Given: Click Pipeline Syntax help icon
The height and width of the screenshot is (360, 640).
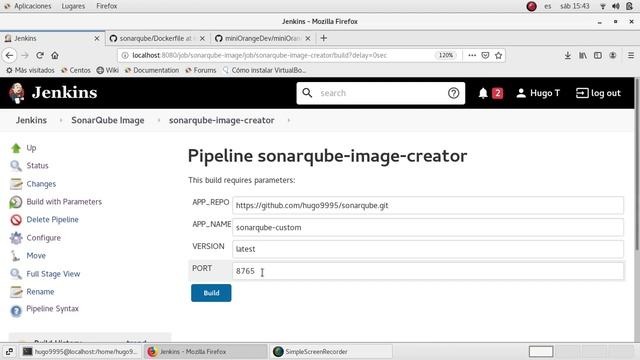Looking at the screenshot, I should (x=16, y=311).
